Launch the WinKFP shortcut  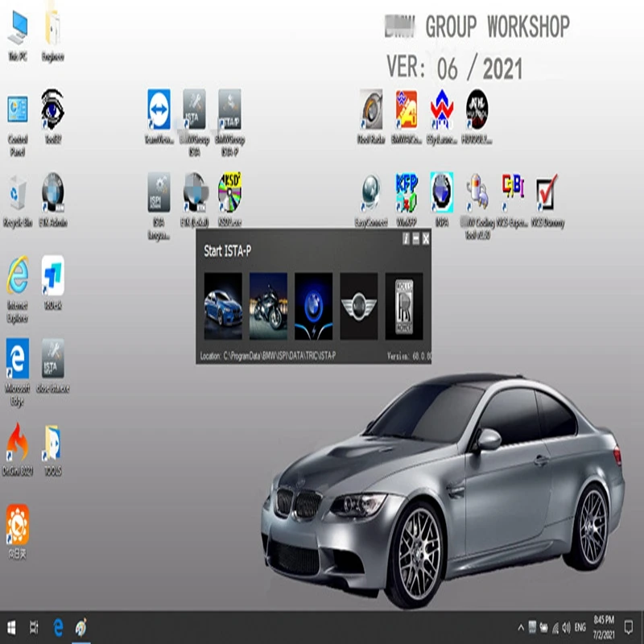coord(407,200)
